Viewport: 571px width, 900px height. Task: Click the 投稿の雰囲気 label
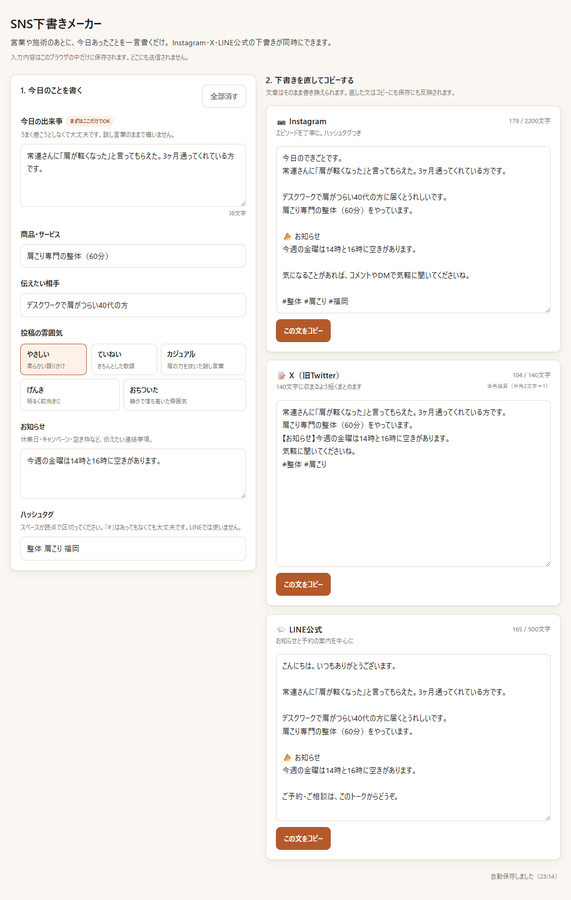(41, 332)
